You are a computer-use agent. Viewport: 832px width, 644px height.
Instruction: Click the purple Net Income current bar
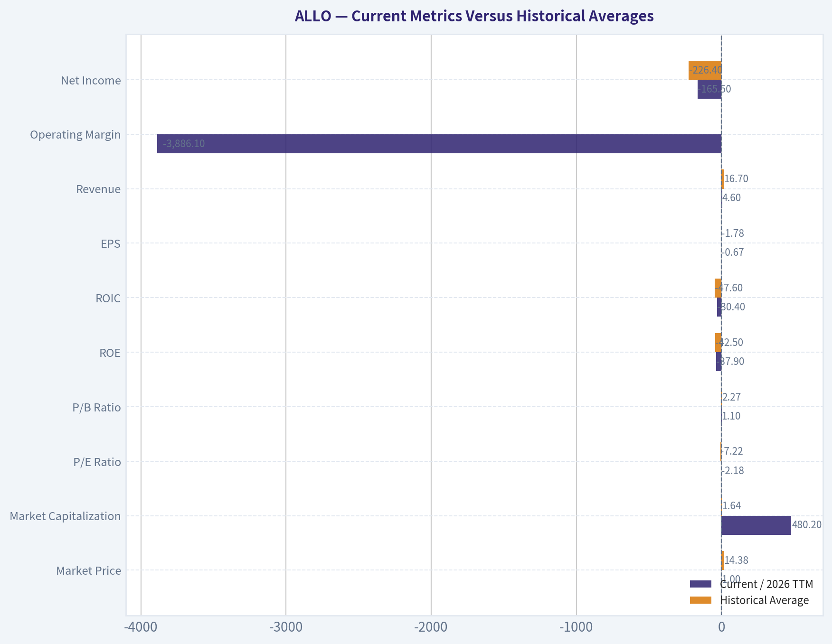pyautogui.click(x=709, y=89)
